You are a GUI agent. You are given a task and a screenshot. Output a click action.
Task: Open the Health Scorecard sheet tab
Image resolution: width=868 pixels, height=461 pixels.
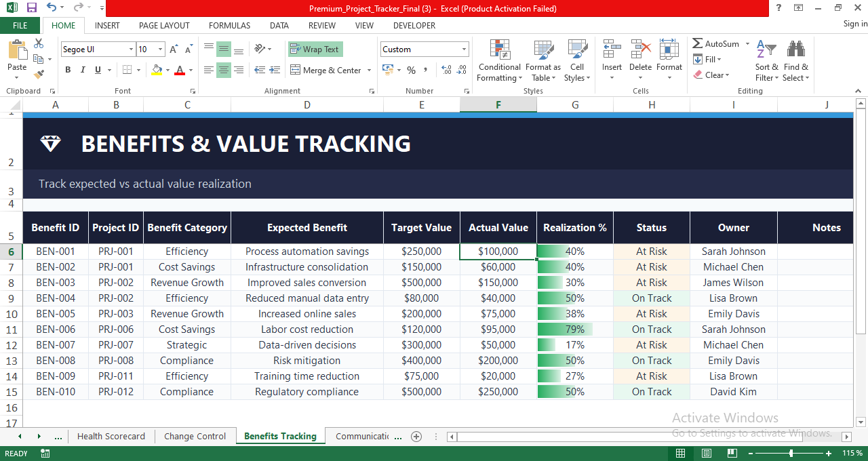[111, 436]
